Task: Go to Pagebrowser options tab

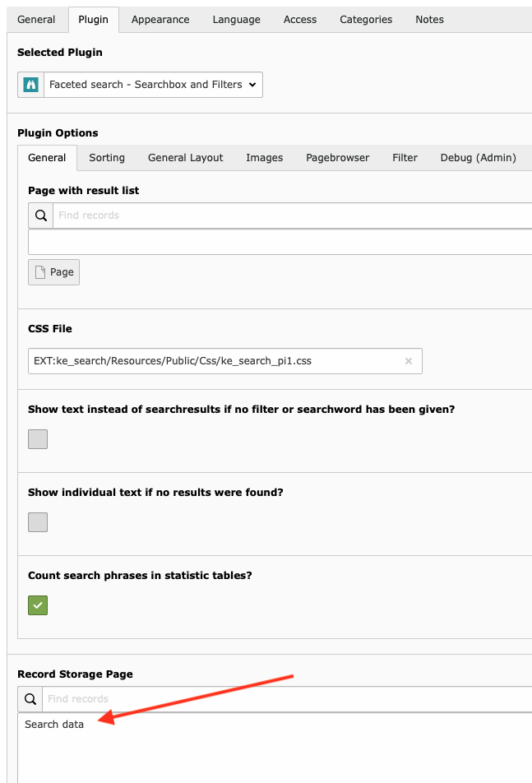Action: 337,158
